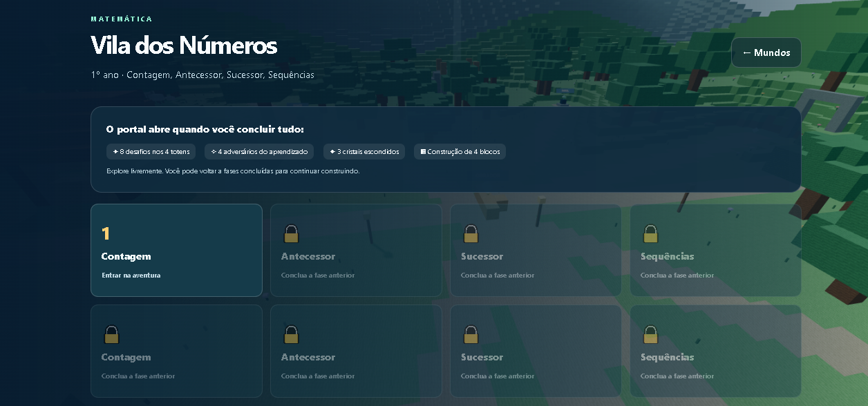Click the lock icon on the locked Contagem card

[x=111, y=334]
